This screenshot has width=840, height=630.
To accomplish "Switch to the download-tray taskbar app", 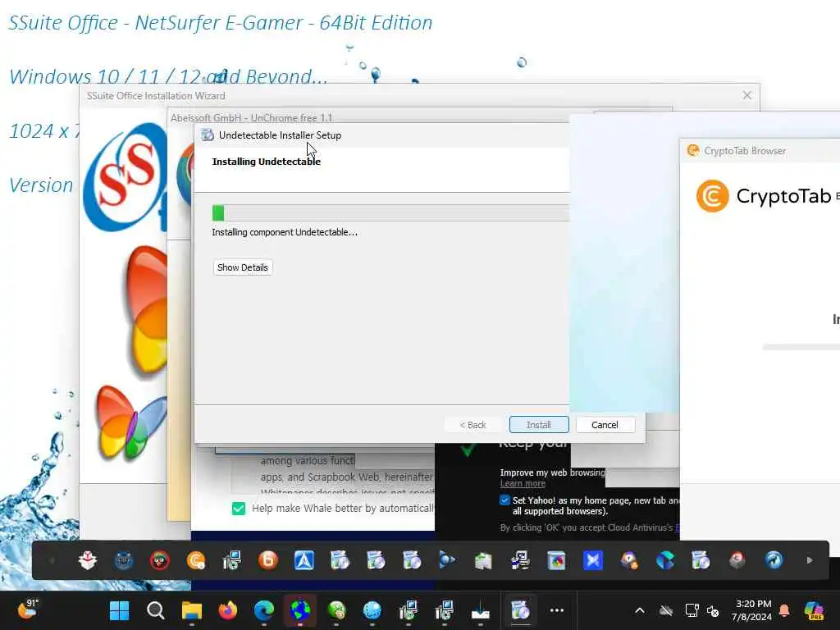I will 481,610.
